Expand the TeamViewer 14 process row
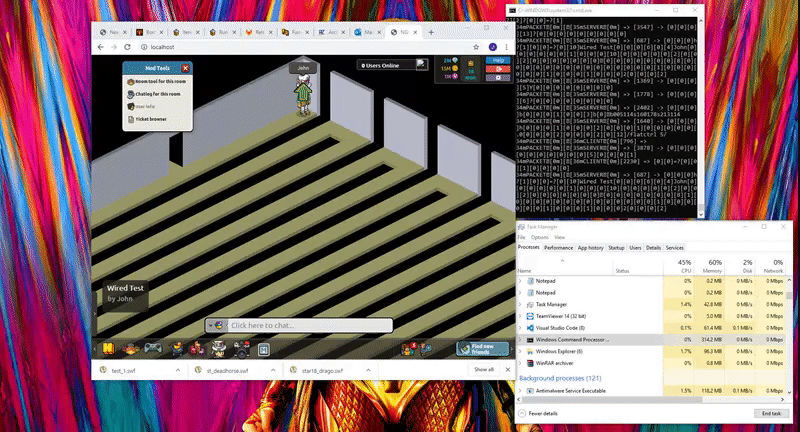This screenshot has width=800, height=432. pos(520,316)
